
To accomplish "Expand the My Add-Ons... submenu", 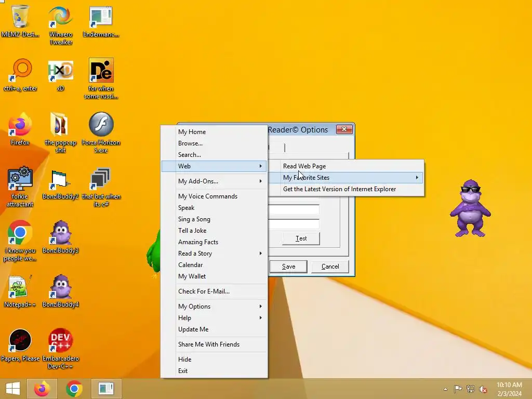I will click(214, 181).
